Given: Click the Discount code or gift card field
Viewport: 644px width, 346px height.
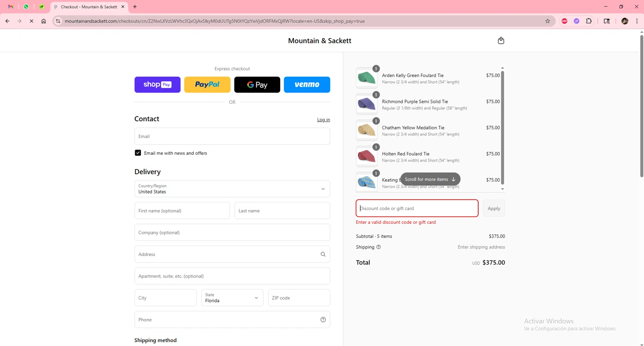Looking at the screenshot, I should [x=417, y=208].
